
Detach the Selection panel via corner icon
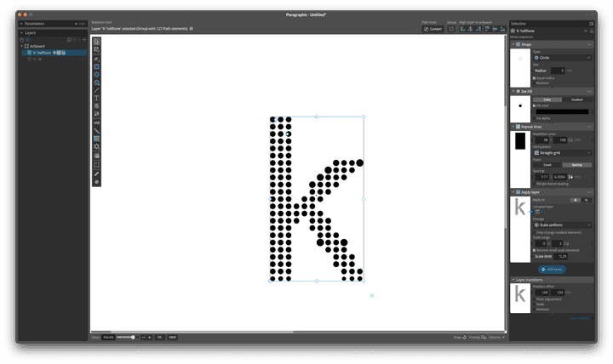[x=591, y=24]
